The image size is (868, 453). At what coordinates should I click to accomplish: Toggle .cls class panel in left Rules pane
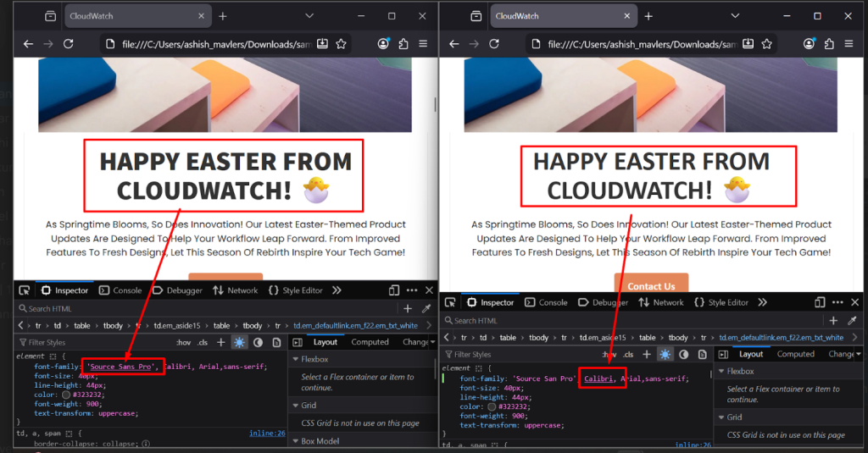(x=203, y=342)
